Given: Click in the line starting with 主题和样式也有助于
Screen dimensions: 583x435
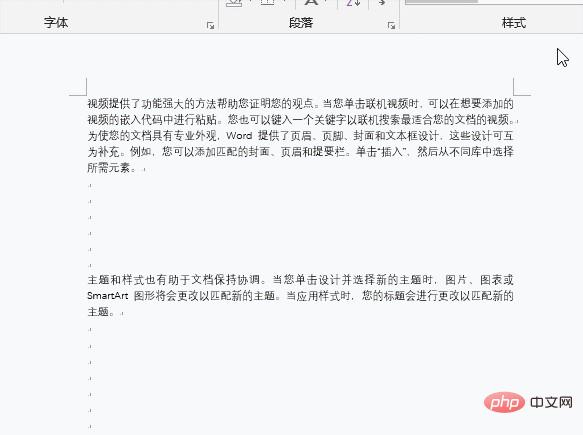Looking at the screenshot, I should [300, 280].
